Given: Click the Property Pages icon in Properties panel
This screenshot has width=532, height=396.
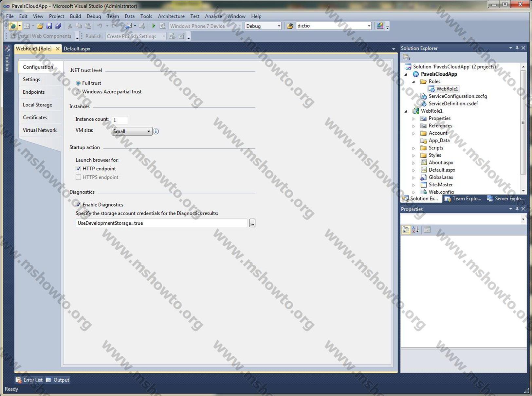Looking at the screenshot, I should (x=427, y=230).
